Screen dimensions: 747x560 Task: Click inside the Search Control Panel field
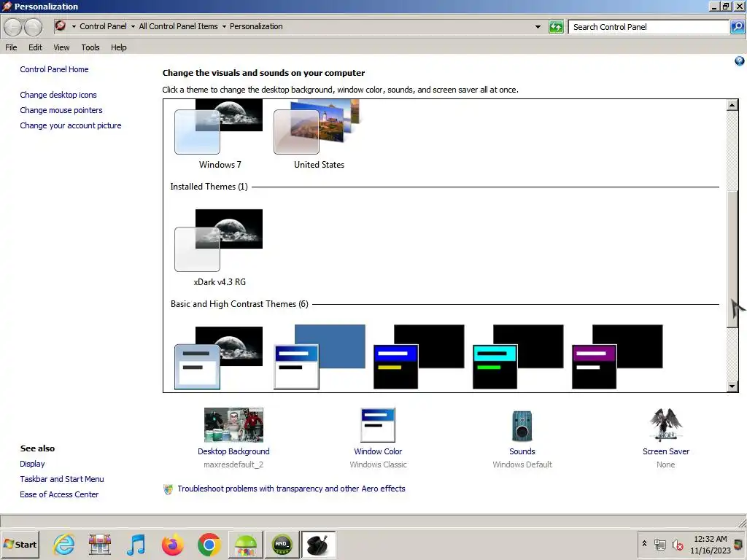pyautogui.click(x=649, y=27)
